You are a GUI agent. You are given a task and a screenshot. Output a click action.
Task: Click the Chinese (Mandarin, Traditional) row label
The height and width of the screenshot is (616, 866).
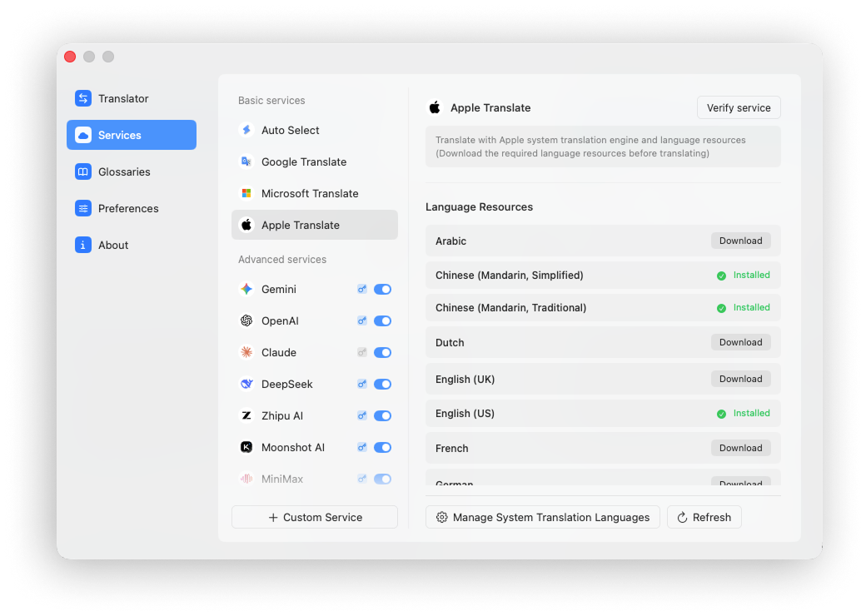click(511, 307)
